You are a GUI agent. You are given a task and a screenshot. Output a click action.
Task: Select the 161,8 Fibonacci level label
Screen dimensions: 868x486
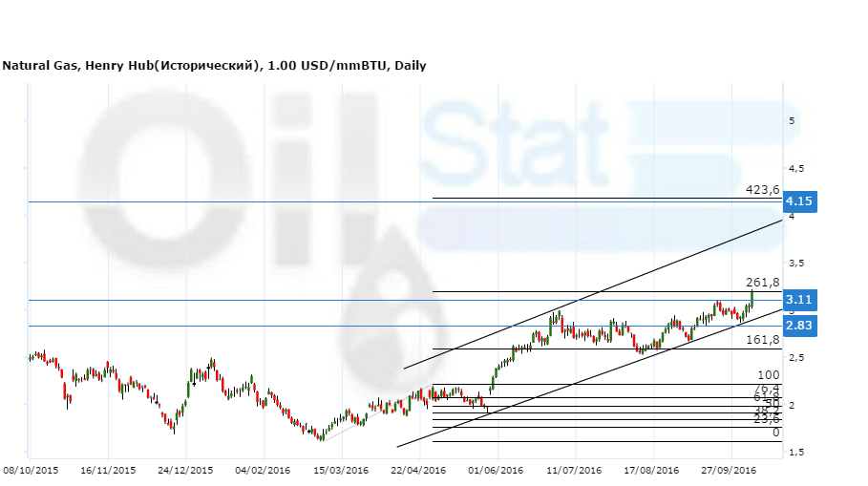[763, 340]
